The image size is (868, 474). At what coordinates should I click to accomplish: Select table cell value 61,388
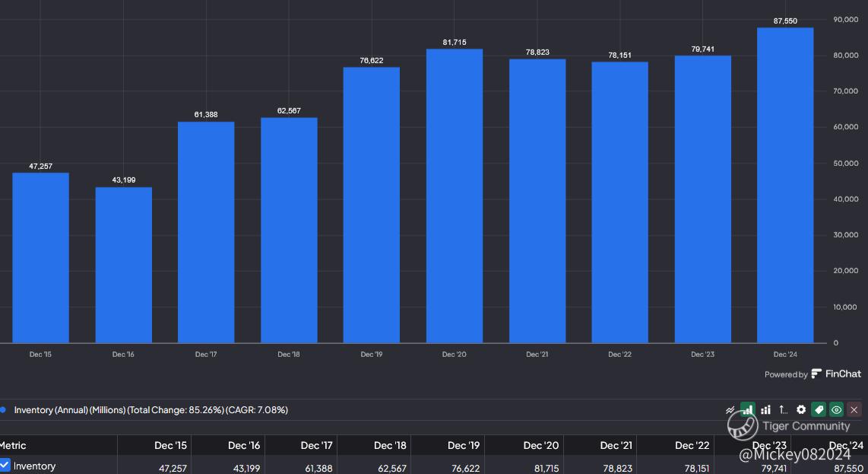coord(319,469)
